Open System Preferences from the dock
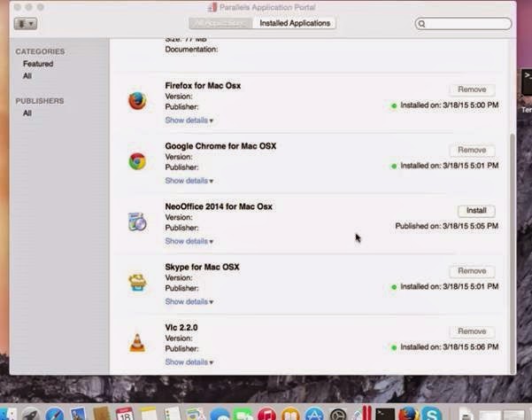 (338, 414)
